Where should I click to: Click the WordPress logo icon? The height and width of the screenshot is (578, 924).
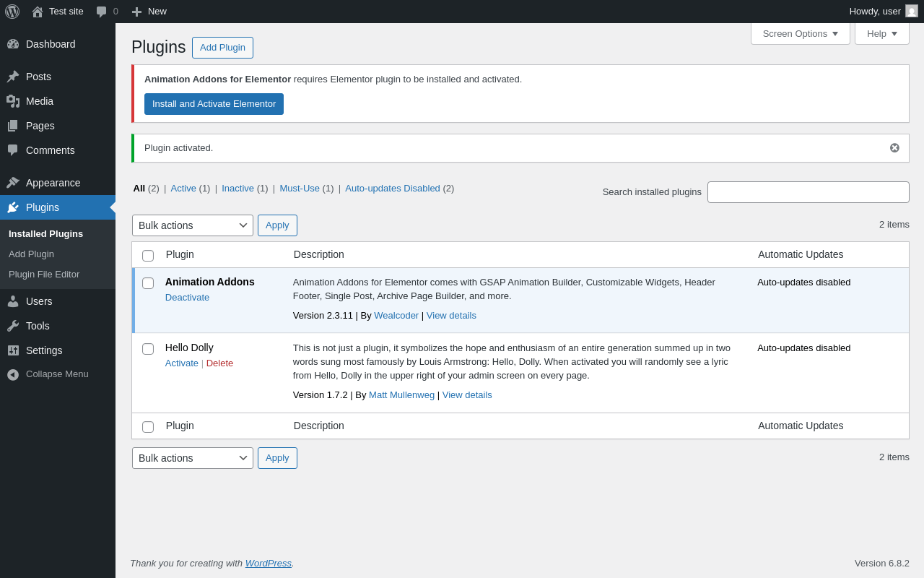pos(12,12)
